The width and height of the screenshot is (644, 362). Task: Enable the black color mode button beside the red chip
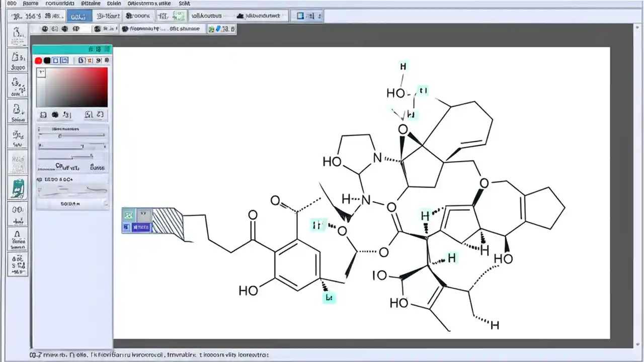47,60
